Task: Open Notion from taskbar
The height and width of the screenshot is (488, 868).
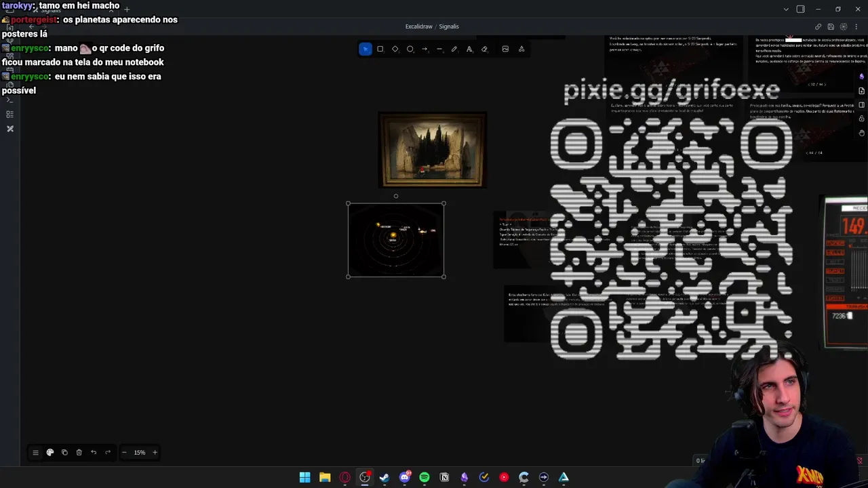Action: 444,477
